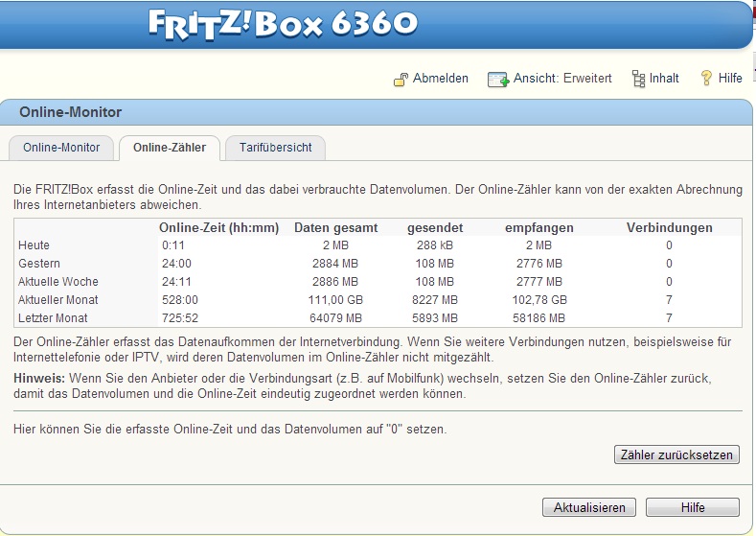Click received value 2776 MB

(539, 264)
